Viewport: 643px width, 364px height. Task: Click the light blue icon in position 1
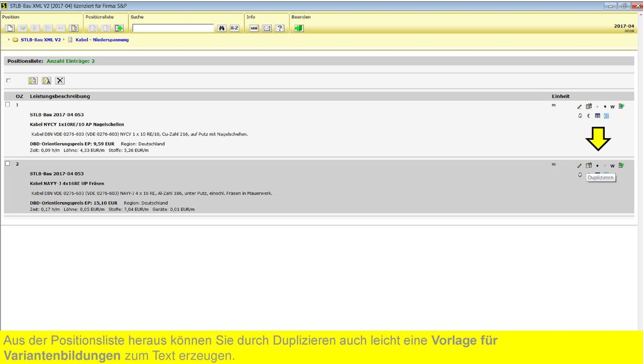pos(607,116)
